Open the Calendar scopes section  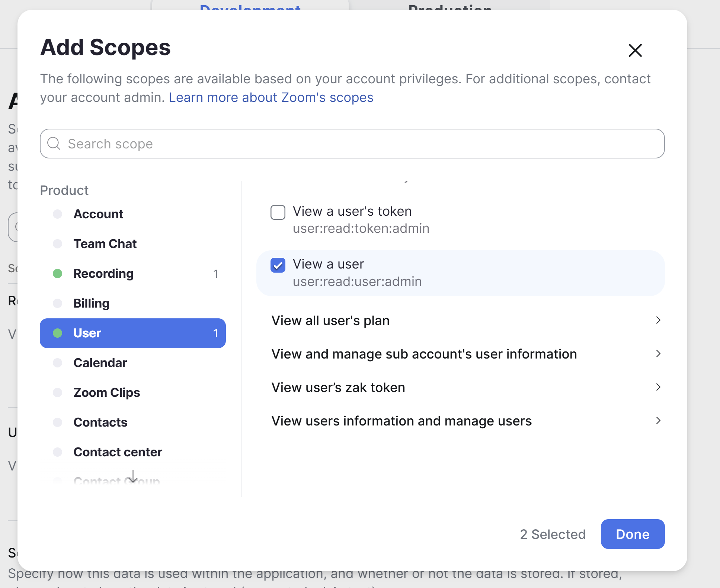[x=100, y=363]
